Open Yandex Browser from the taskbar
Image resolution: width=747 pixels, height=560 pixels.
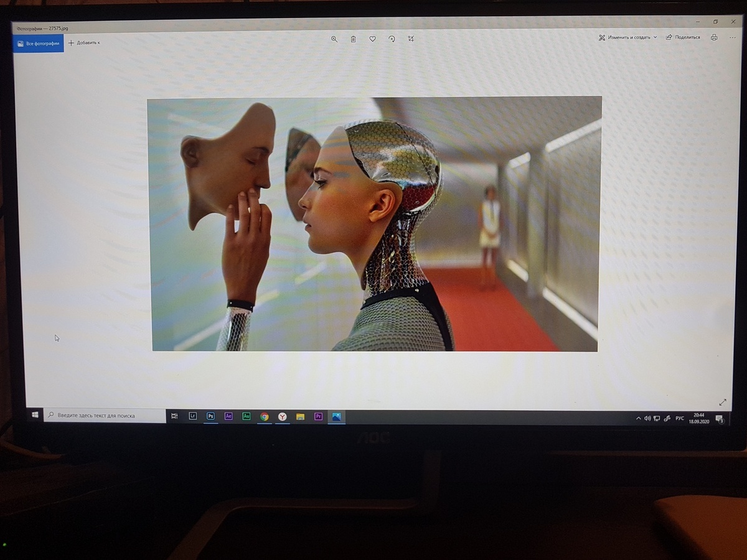click(283, 417)
